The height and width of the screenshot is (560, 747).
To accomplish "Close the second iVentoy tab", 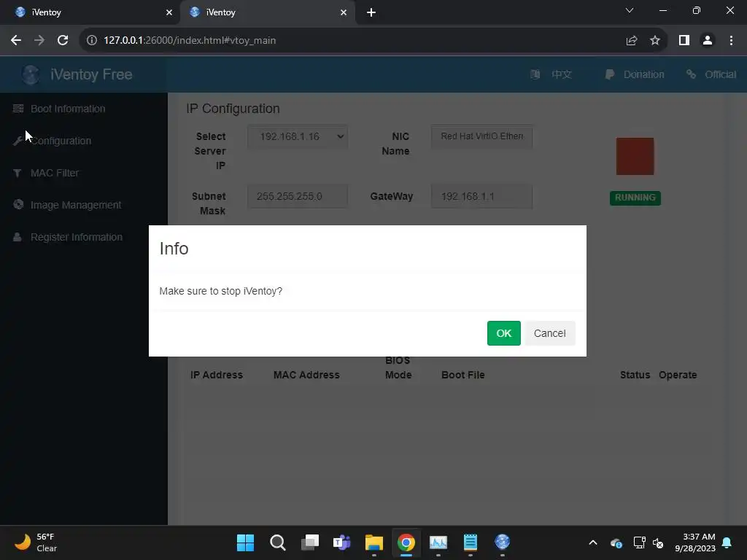I will pyautogui.click(x=344, y=12).
